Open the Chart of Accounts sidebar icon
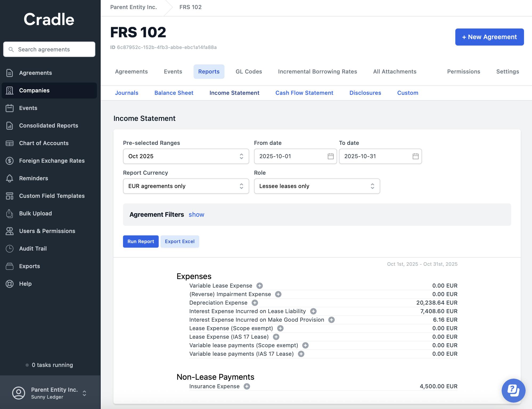Viewport: 532px width, 409px height. tap(10, 143)
